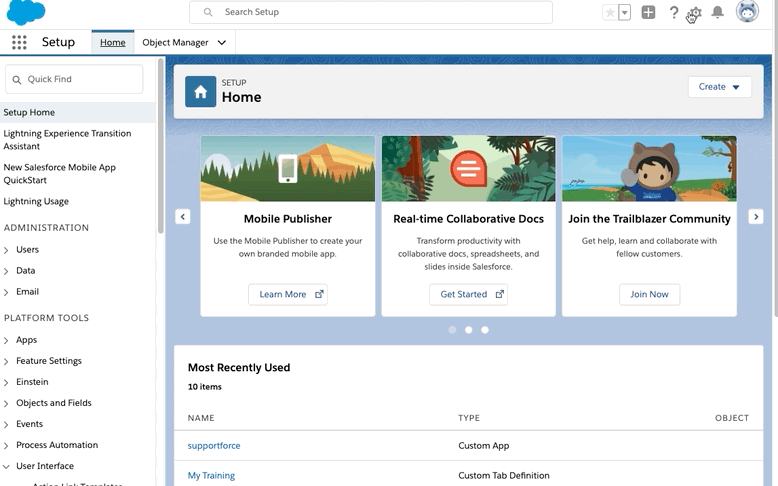This screenshot has height=486, width=778.
Task: Select Setup Home in sidebar
Action: click(77, 112)
